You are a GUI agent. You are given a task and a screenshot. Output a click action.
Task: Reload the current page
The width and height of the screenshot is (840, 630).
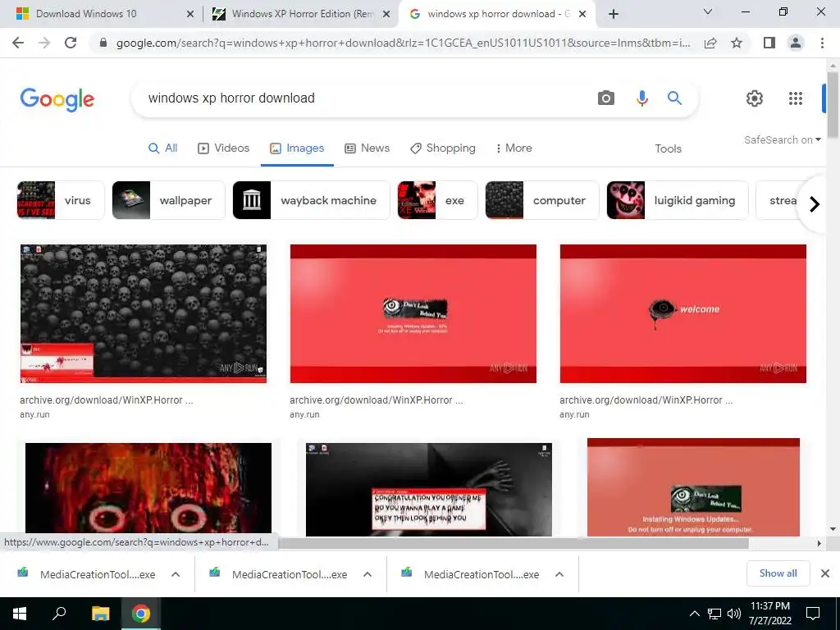coord(71,43)
